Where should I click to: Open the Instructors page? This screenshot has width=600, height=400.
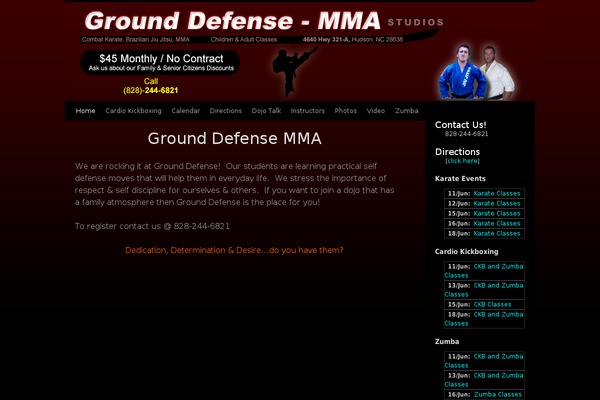(x=307, y=111)
